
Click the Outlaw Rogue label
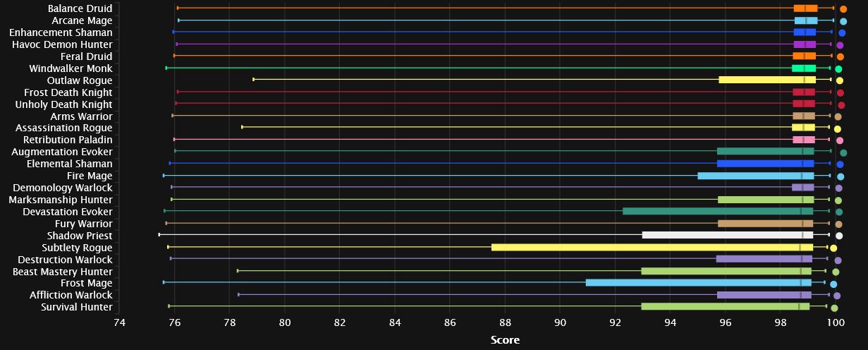[x=80, y=80]
